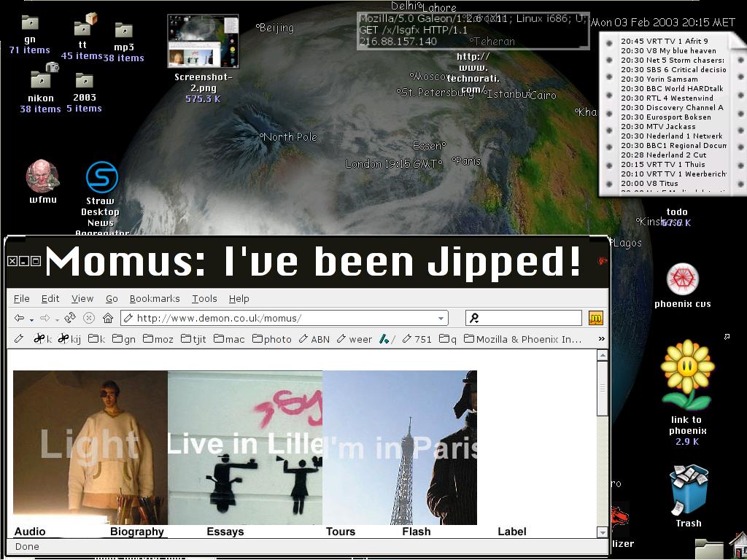Expand the URL bar history dropdown
The width and height of the screenshot is (747, 560).
click(441, 318)
